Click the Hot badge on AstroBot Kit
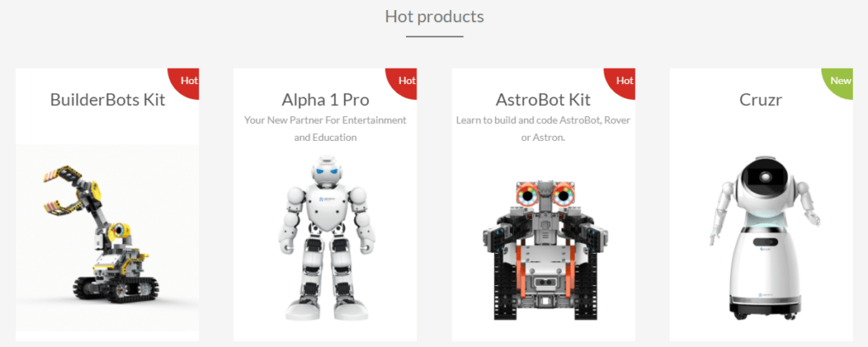The width and height of the screenshot is (868, 347). (625, 81)
